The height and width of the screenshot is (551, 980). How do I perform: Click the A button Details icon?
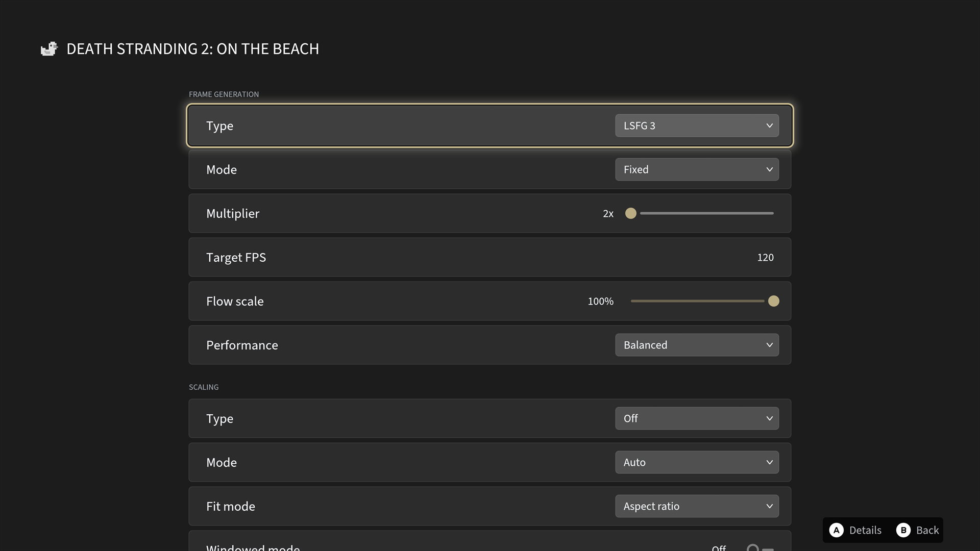(x=836, y=530)
